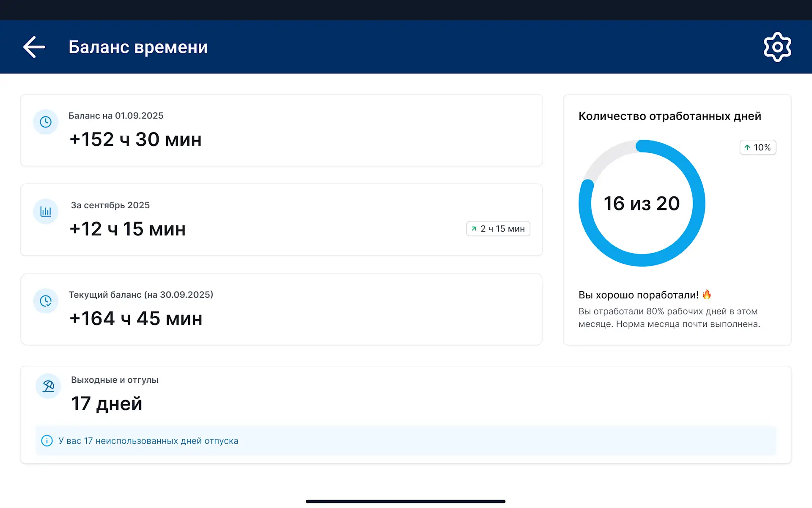Click the 16 из 20 text in the ring

(642, 204)
